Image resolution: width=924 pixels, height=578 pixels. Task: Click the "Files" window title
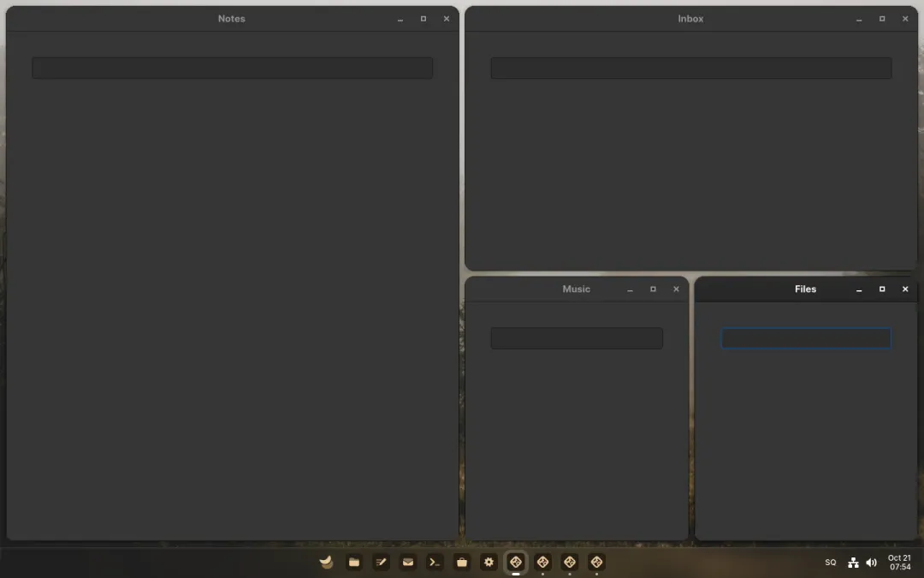[x=806, y=289]
